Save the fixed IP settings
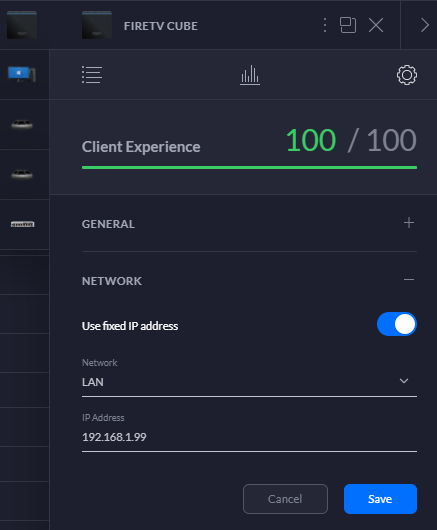 pyautogui.click(x=380, y=499)
